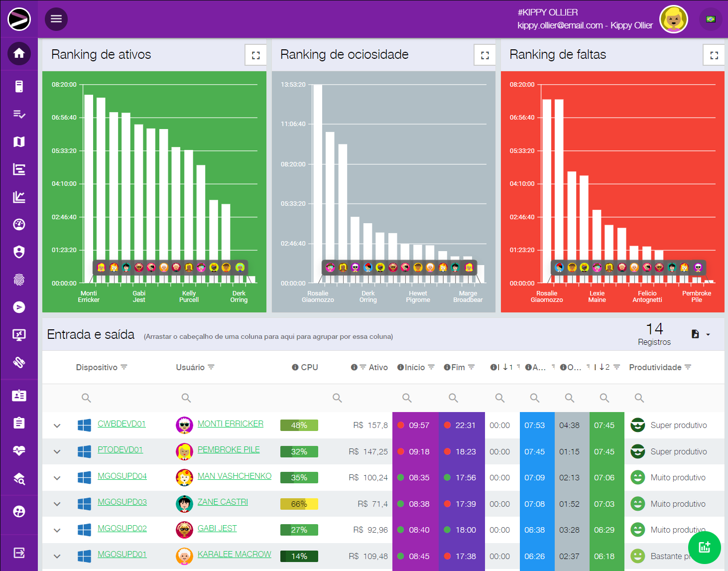The height and width of the screenshot is (571, 728).
Task: Click the Dispositivo column header
Action: point(97,367)
